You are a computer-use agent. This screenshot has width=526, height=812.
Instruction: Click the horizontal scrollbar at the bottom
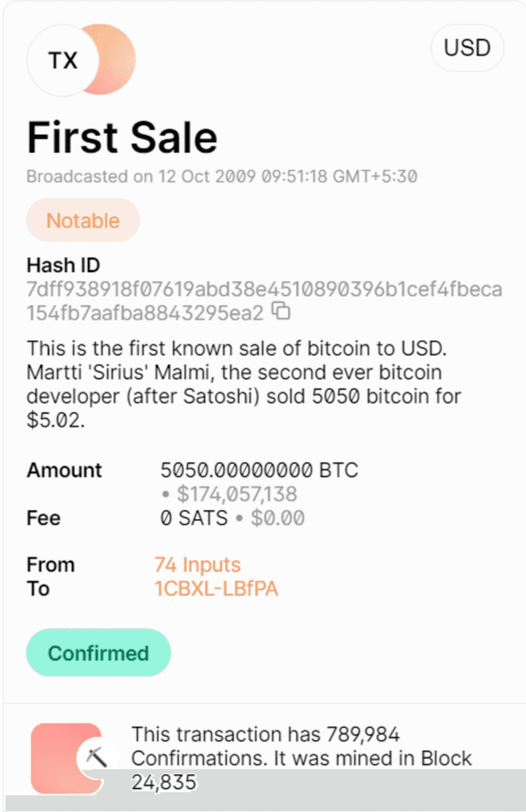point(262,802)
